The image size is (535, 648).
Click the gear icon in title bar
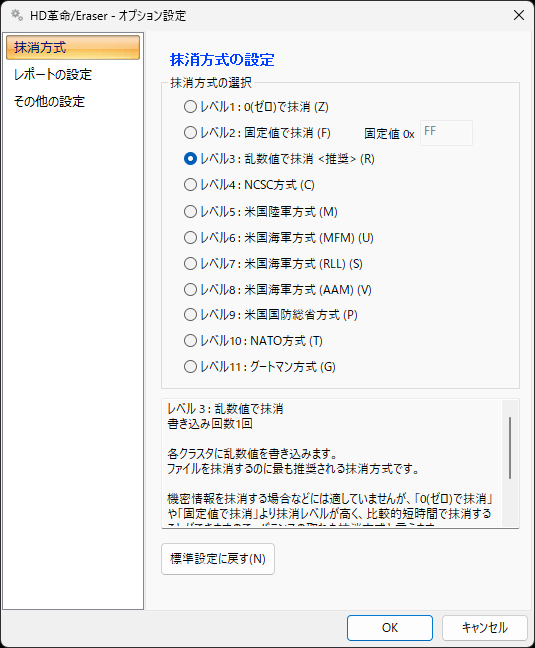click(x=17, y=15)
